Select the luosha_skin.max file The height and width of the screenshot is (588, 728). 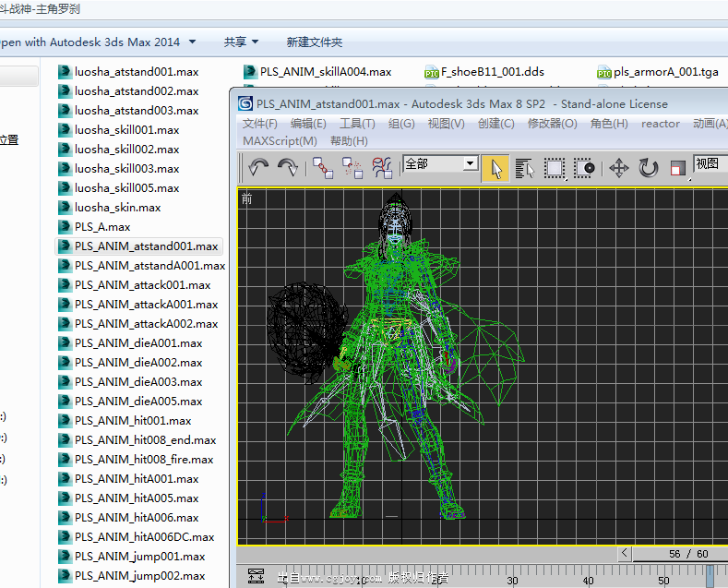click(117, 208)
